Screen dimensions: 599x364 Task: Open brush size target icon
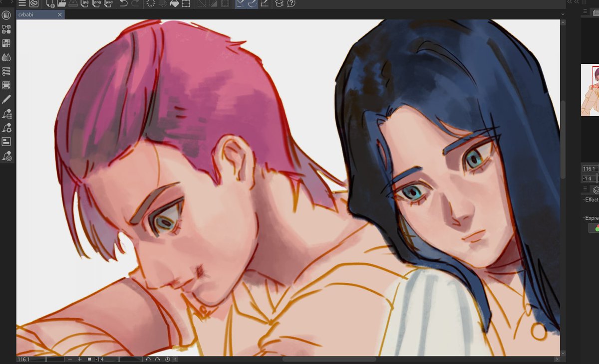[x=6, y=156]
